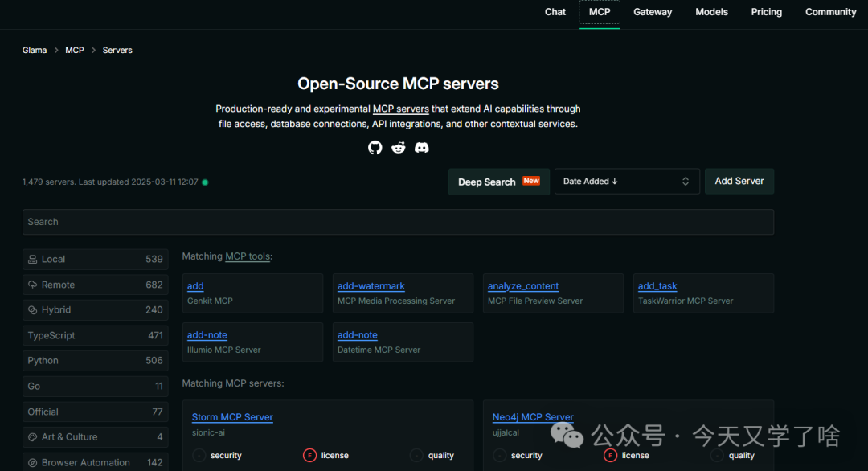Open the Discord icon link

pyautogui.click(x=421, y=148)
